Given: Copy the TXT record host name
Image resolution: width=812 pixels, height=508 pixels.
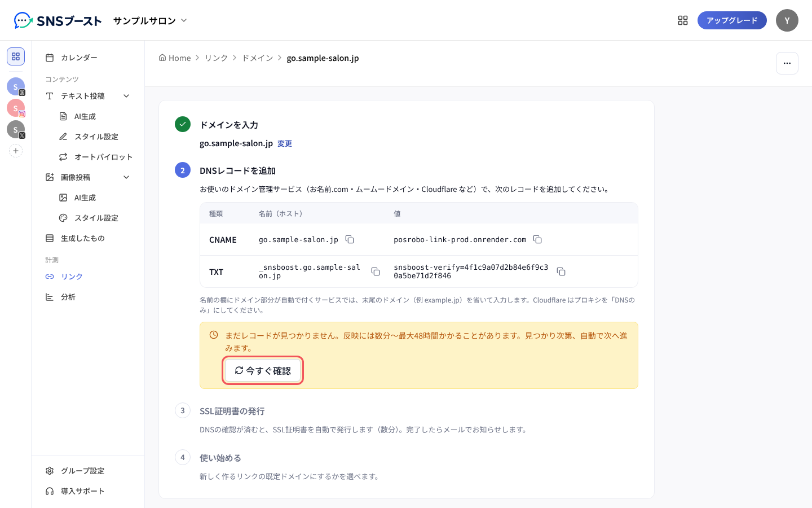Looking at the screenshot, I should pyautogui.click(x=376, y=271).
